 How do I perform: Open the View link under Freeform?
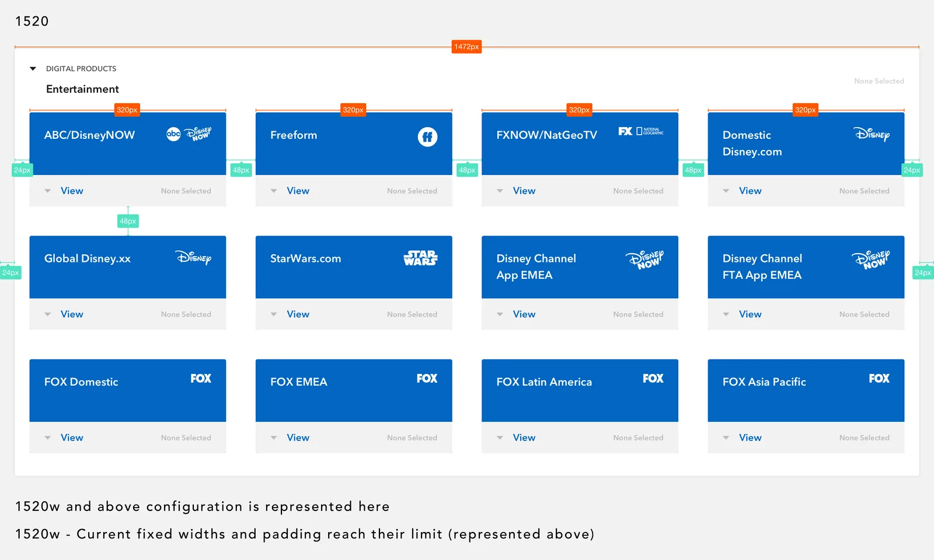click(x=298, y=191)
